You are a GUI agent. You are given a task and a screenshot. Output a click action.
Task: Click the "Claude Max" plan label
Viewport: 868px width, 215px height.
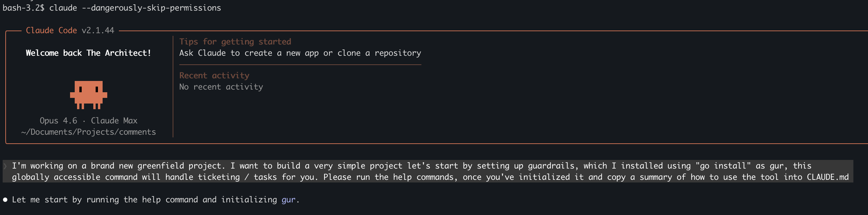pyautogui.click(x=114, y=120)
